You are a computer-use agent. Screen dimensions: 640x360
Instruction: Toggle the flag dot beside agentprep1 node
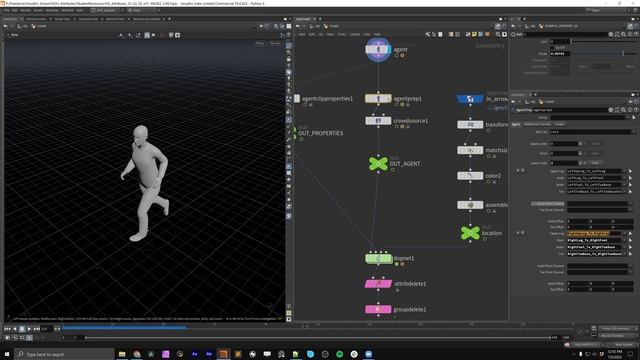pos(396,104)
